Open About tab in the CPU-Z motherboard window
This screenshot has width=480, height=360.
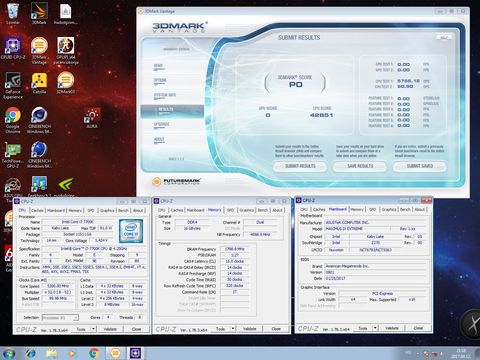pos(420,209)
